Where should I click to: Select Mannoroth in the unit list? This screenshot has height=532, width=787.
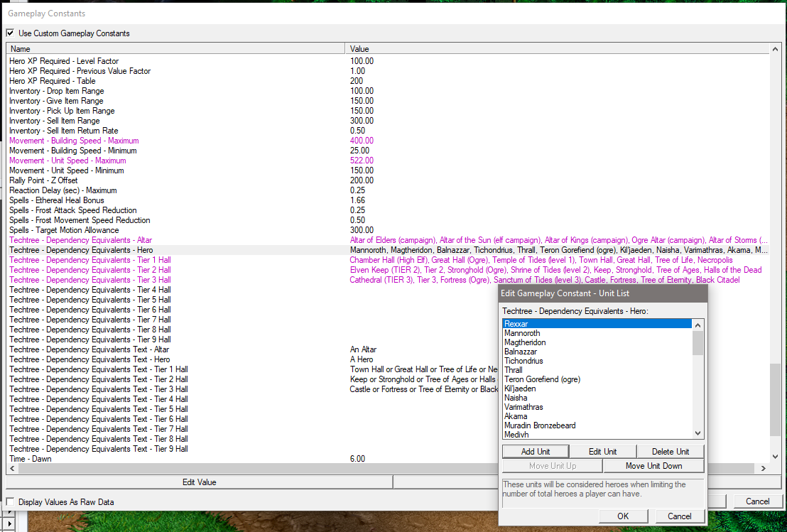[597, 332]
